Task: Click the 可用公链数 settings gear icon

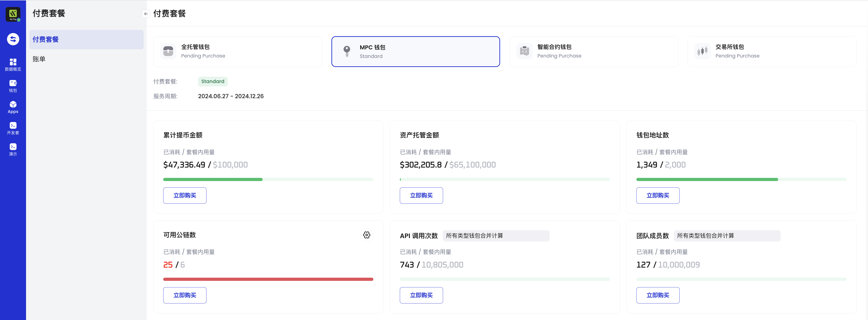Action: click(x=367, y=235)
